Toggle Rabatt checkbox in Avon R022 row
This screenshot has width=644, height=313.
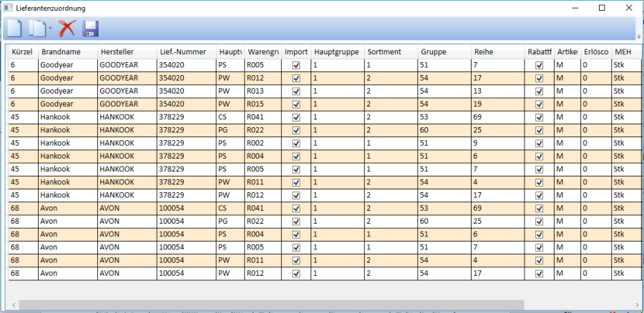click(x=540, y=221)
